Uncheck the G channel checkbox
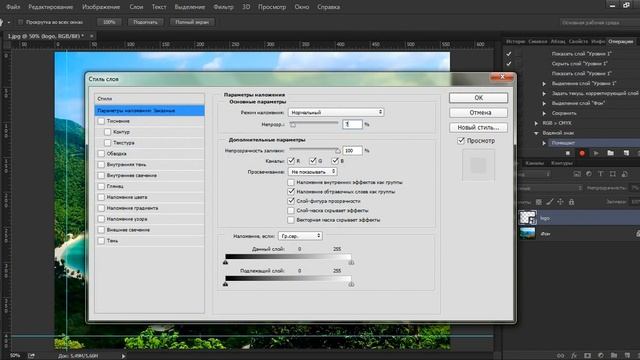The height and width of the screenshot is (360, 640). [x=313, y=161]
